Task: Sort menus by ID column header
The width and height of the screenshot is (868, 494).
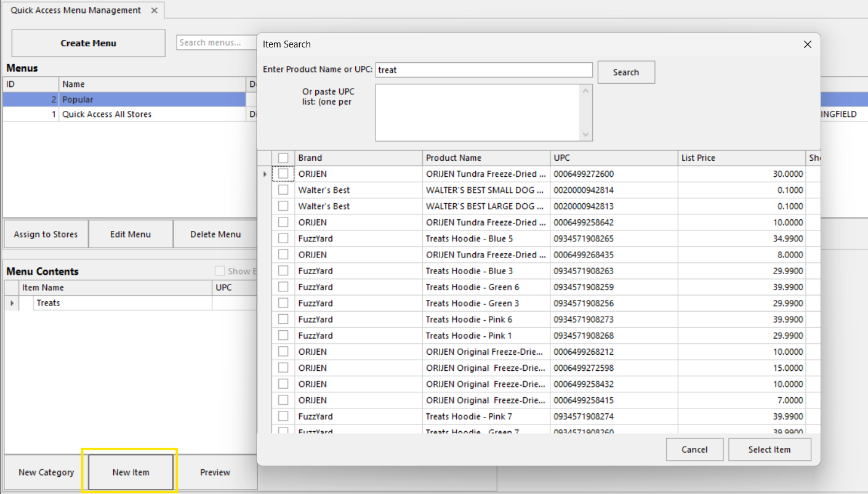Action: [x=31, y=84]
